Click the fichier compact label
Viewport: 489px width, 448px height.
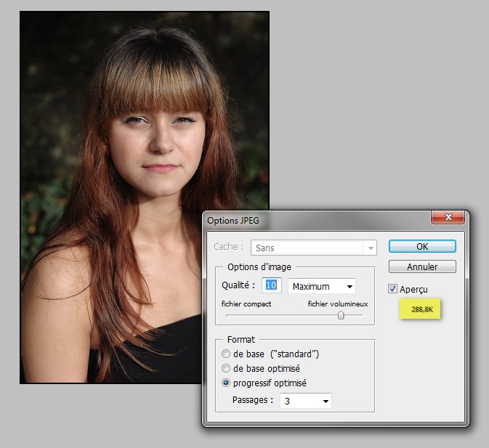pos(246,304)
